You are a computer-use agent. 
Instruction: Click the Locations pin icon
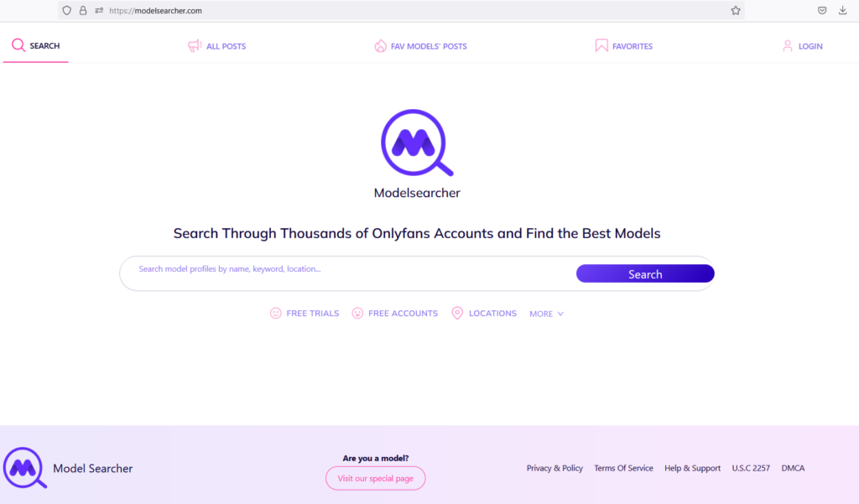(x=457, y=313)
